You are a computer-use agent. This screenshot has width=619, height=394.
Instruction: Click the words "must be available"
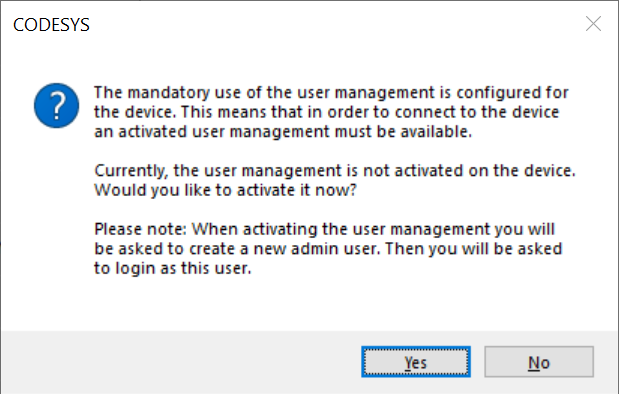pos(403,131)
